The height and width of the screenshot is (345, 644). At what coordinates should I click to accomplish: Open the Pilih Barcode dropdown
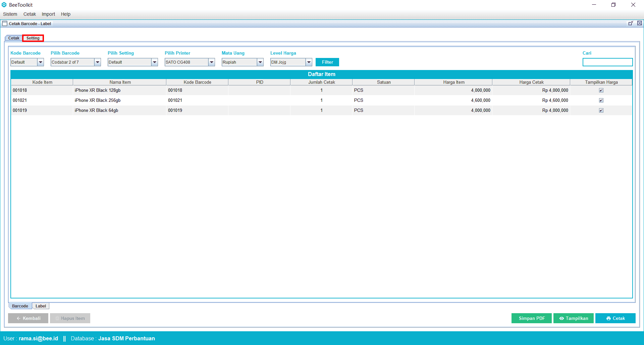(98, 62)
